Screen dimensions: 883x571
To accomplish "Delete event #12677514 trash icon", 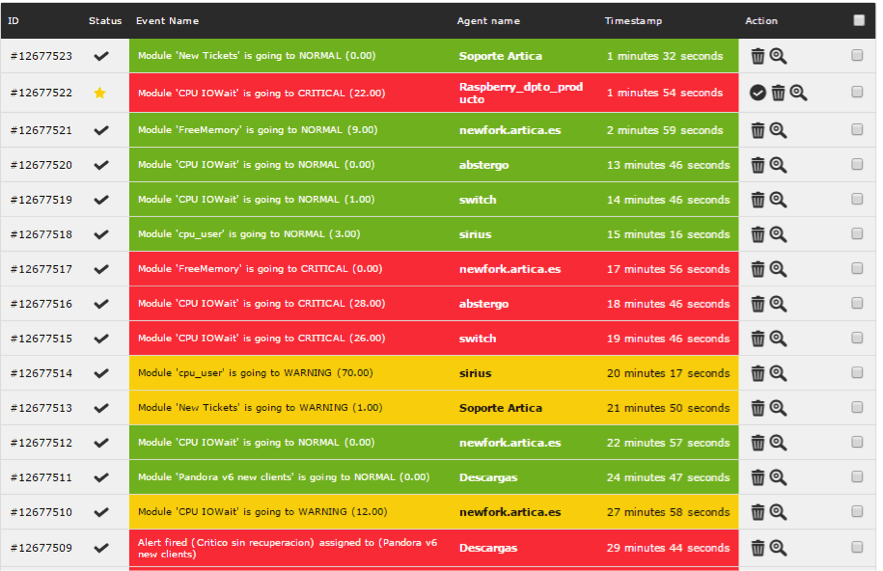I will [757, 373].
